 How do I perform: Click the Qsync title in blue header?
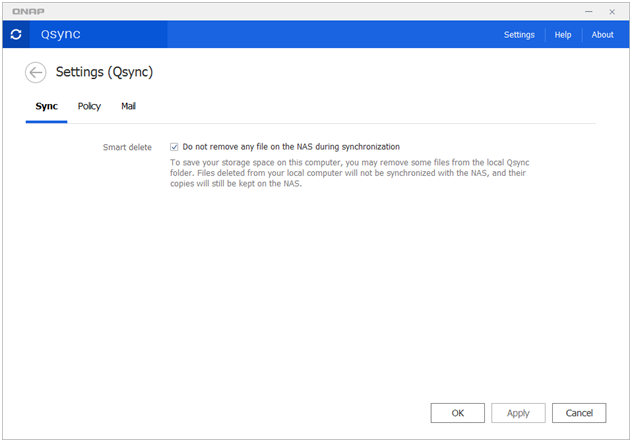[x=60, y=34]
